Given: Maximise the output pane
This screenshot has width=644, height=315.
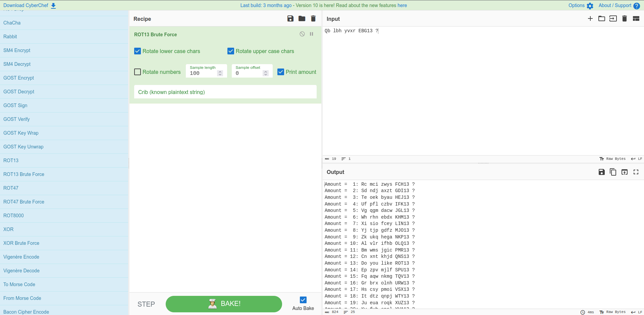Looking at the screenshot, I should 636,172.
